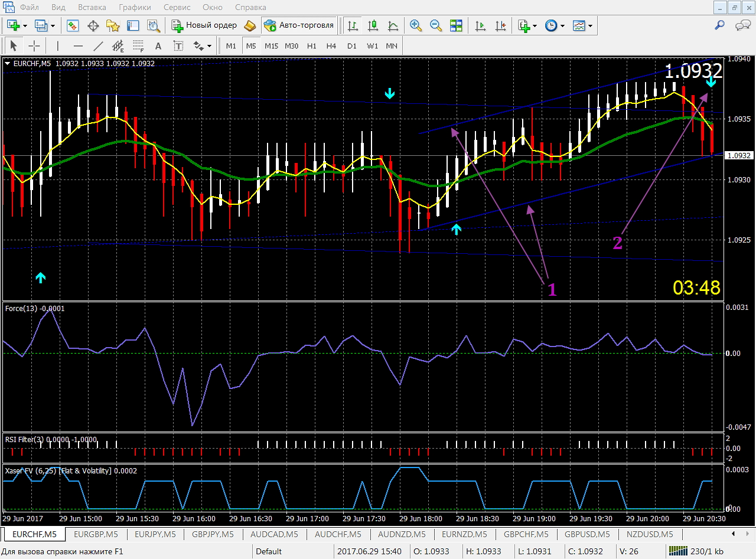This screenshot has width=756, height=559.
Task: Open the Strategy Tester magnifier icon
Action: 154,25
